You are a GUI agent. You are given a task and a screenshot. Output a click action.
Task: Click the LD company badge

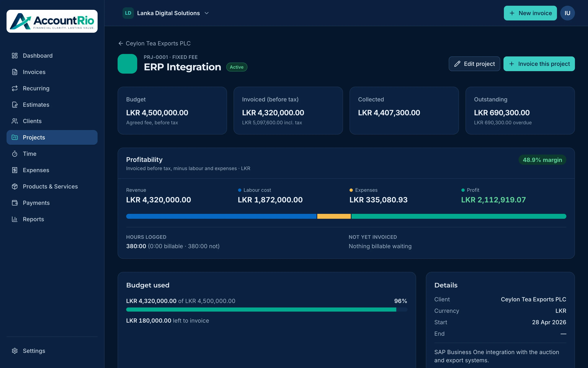[128, 13]
